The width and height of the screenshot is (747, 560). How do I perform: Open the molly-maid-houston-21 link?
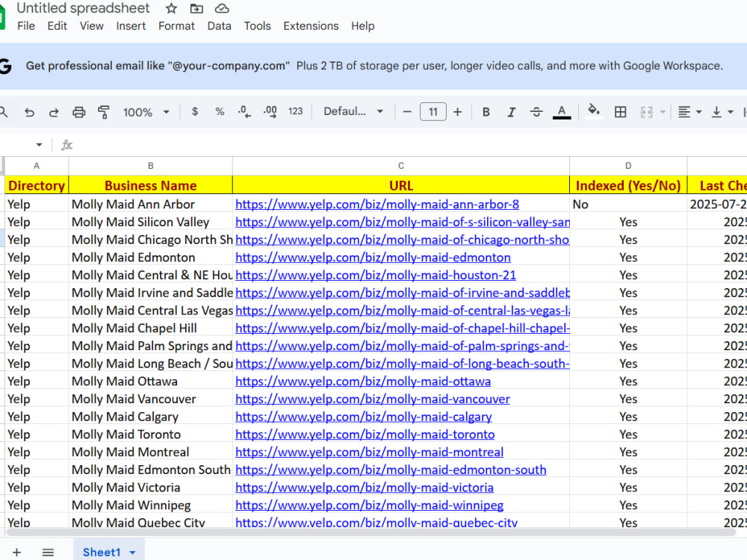[x=376, y=276]
